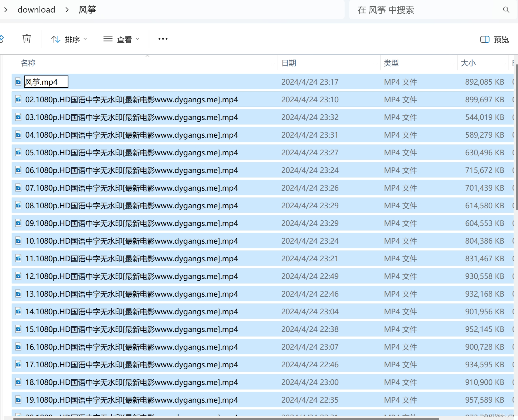Click size value 544,019 KB

tap(485, 117)
